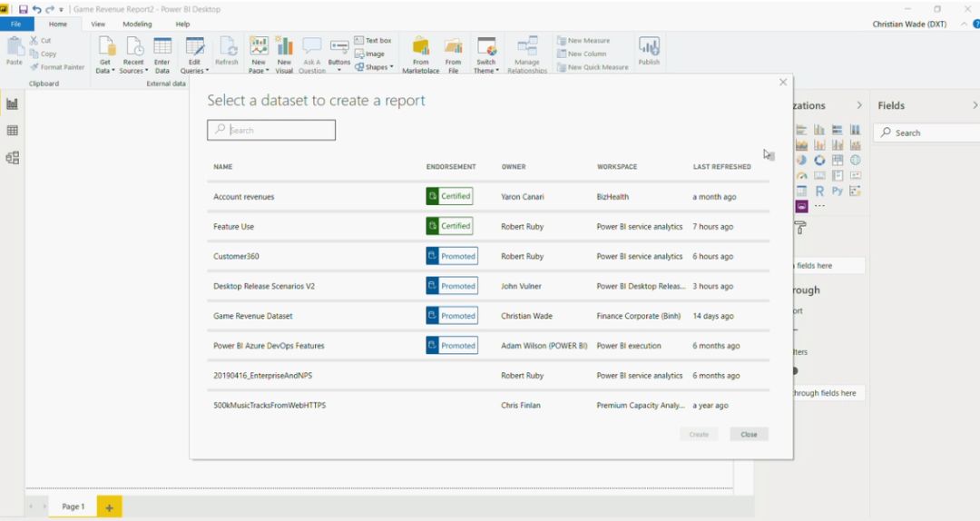Click the Format Painter command

point(57,67)
